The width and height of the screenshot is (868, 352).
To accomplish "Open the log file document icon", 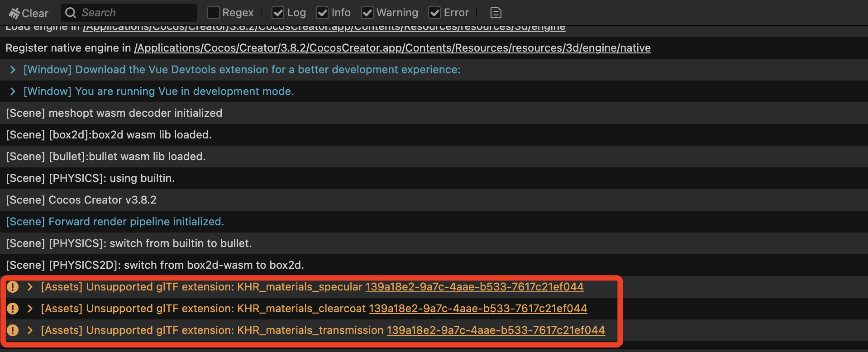I will [496, 13].
